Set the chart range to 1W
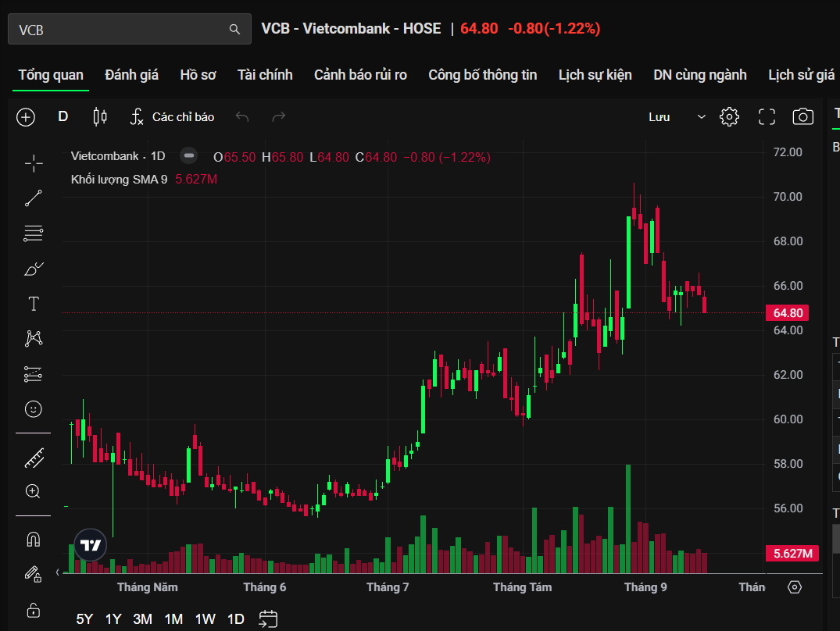The width and height of the screenshot is (840, 631). point(206,619)
